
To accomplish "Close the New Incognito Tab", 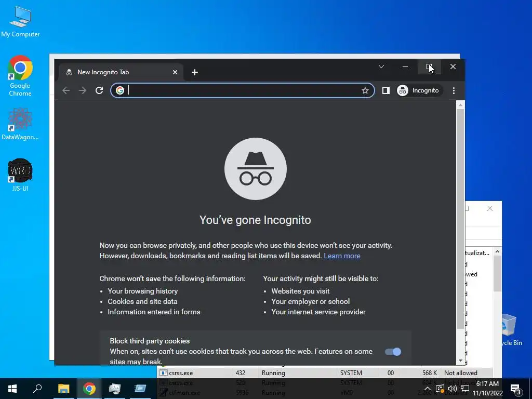I will (175, 72).
